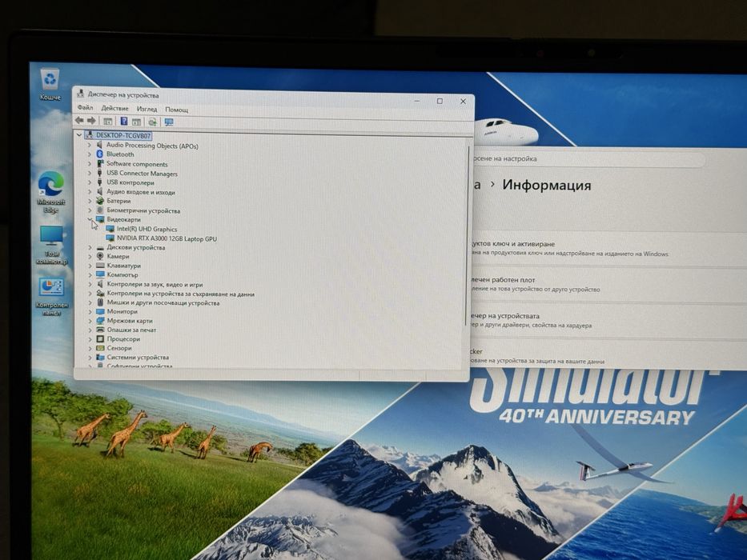This screenshot has width=747, height=560.
Task: Open the Device Manager link (на устройствата) in Settings
Action: click(608, 320)
